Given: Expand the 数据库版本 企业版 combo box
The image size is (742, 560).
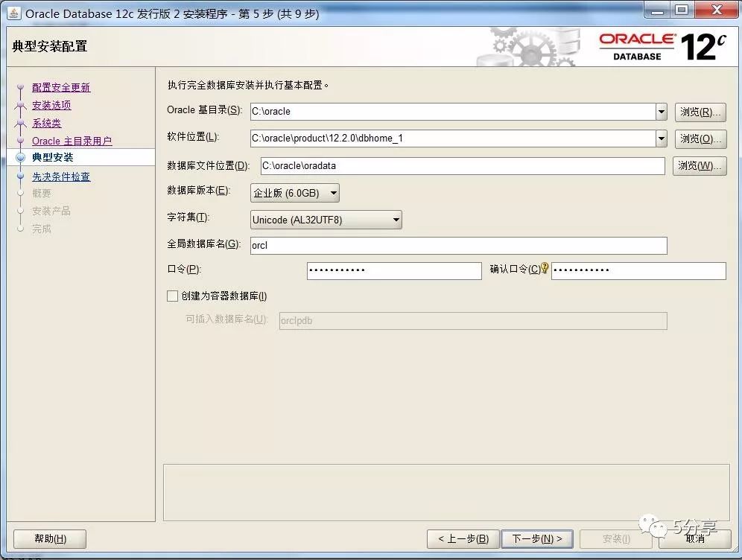Looking at the screenshot, I should click(x=294, y=193).
